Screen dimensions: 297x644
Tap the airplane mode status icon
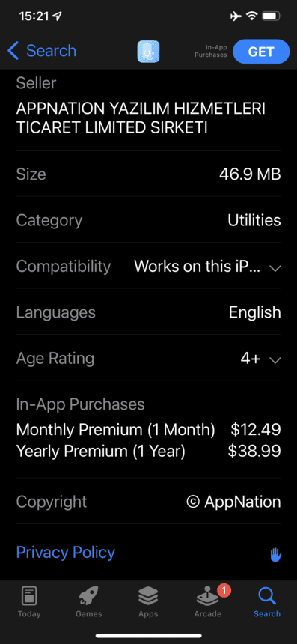click(x=236, y=16)
